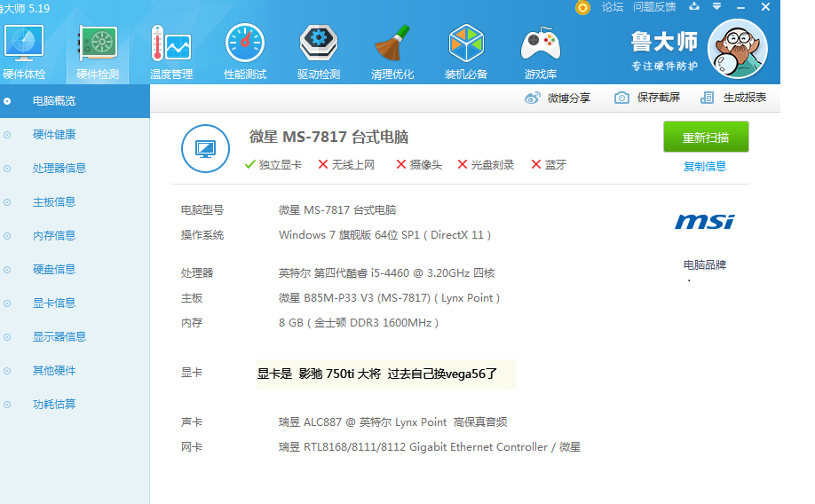Click 保存截屏 save screenshot button
This screenshot has height=504, width=815.
[x=647, y=98]
